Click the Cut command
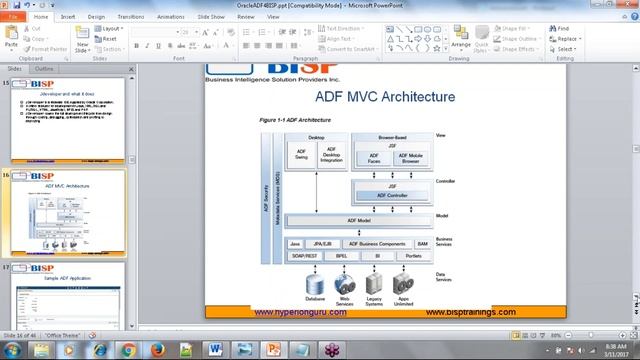This screenshot has width=640, height=360. pos(32,29)
